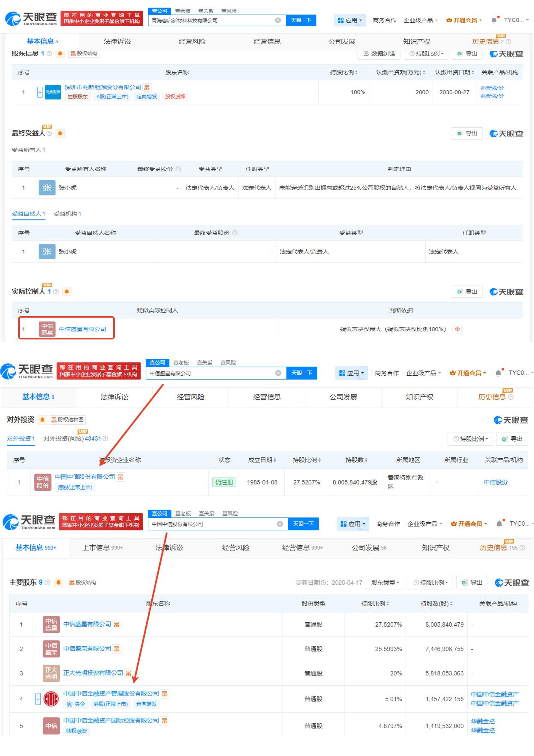534x756 pixels.
Task: Click the 深圳市兆新能源 company logo thumbnail
Action: [53, 92]
